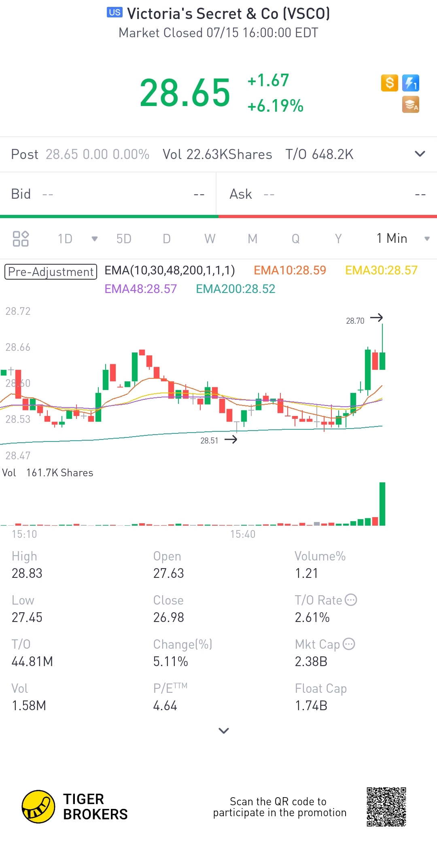Tap the tallest green volume bar

382,504
